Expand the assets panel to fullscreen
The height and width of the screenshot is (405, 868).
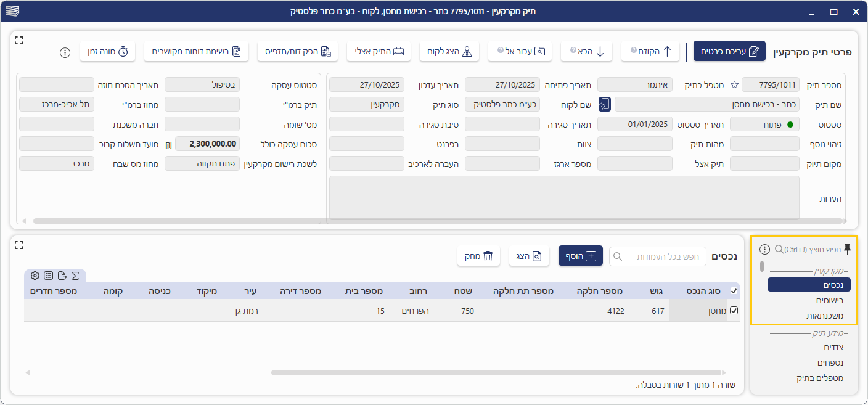(x=18, y=245)
